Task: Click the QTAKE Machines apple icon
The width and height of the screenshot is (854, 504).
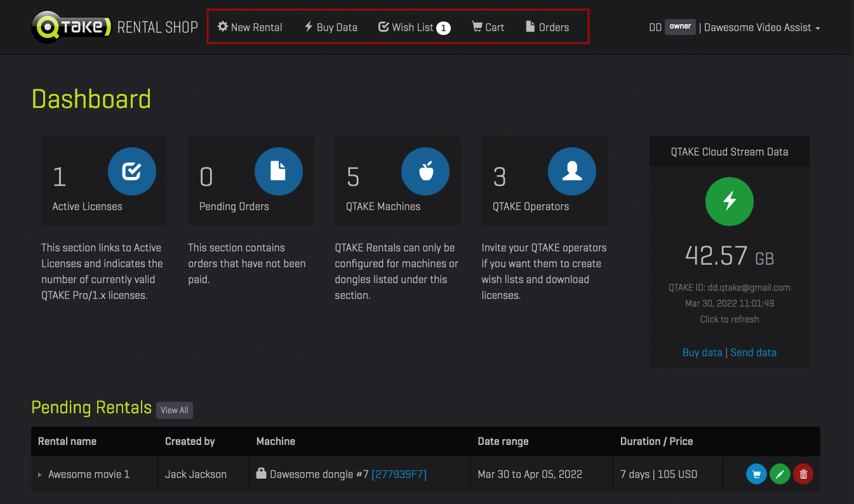Action: coord(425,171)
